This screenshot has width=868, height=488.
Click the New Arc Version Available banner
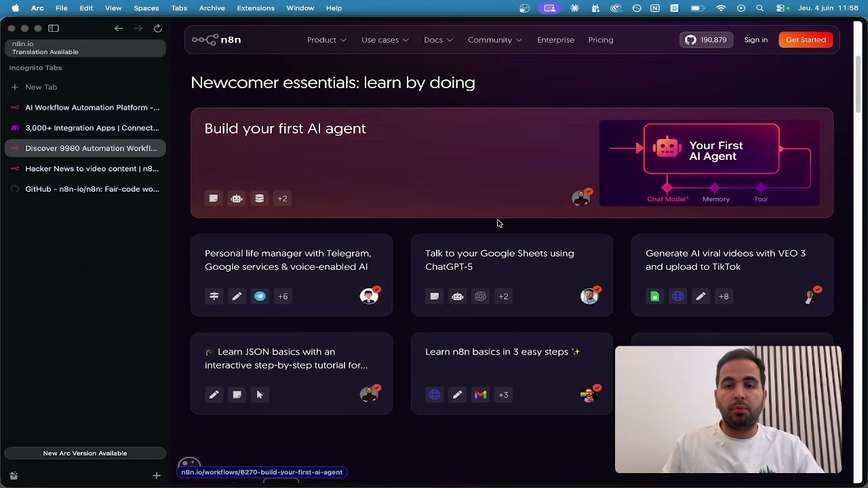tap(85, 453)
